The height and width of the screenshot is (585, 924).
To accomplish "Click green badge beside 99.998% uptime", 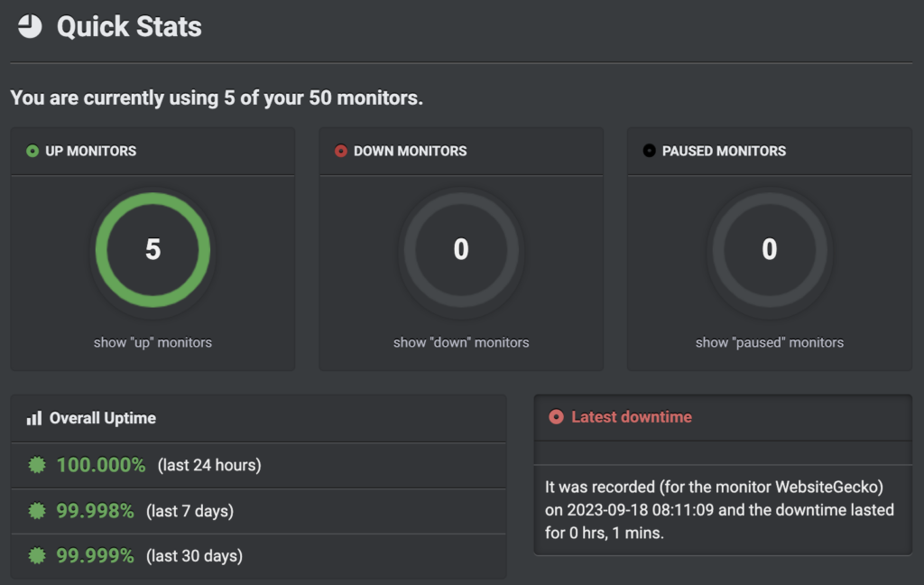I will tap(36, 511).
